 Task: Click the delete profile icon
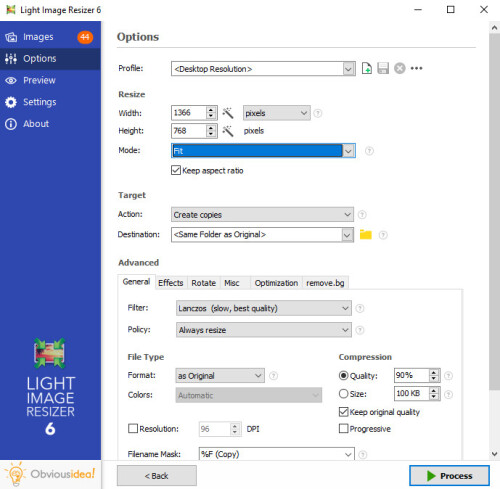coord(400,68)
